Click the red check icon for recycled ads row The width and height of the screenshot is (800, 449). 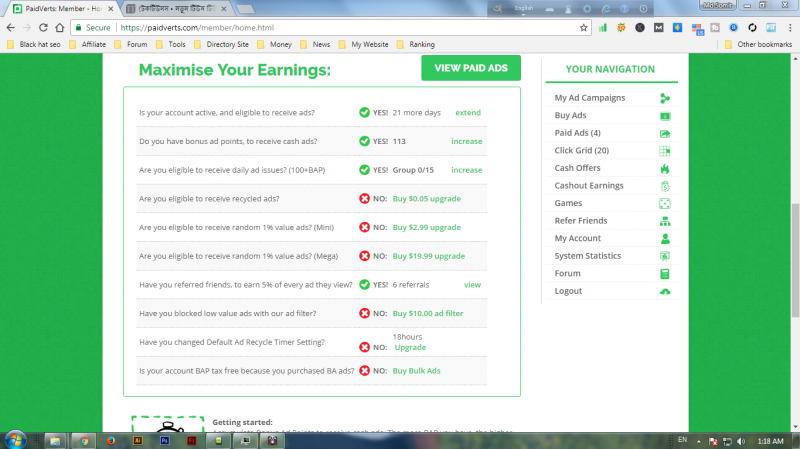(x=364, y=198)
